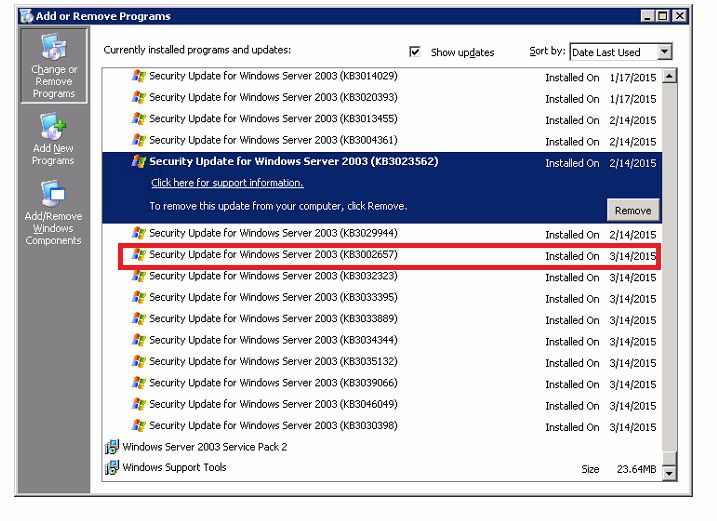Open the support information link

click(x=227, y=183)
